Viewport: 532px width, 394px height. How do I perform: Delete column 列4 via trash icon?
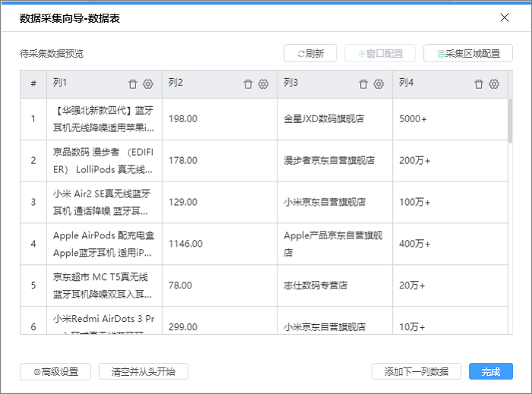coord(479,84)
